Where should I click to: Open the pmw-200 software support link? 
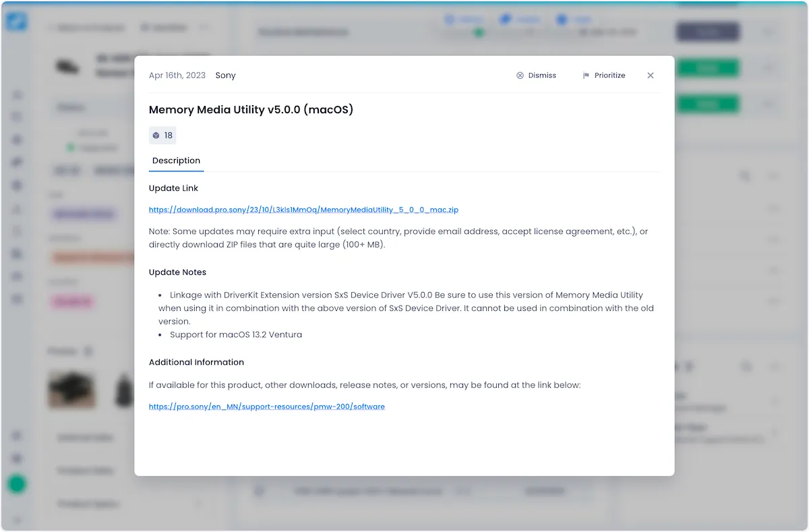coord(267,407)
